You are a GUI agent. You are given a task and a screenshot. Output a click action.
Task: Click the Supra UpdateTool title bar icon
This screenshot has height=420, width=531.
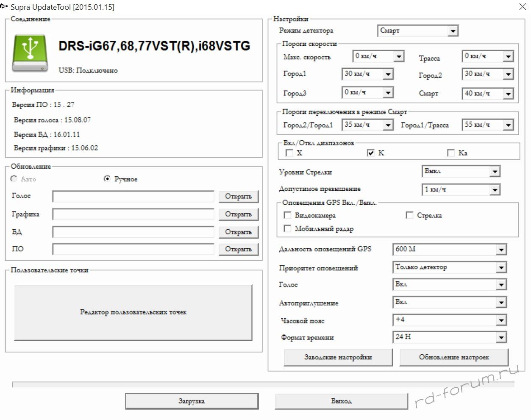tap(4, 7)
